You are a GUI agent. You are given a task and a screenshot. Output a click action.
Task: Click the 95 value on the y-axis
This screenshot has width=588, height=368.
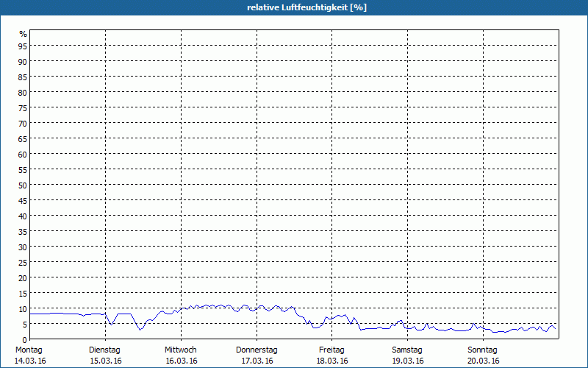click(23, 46)
